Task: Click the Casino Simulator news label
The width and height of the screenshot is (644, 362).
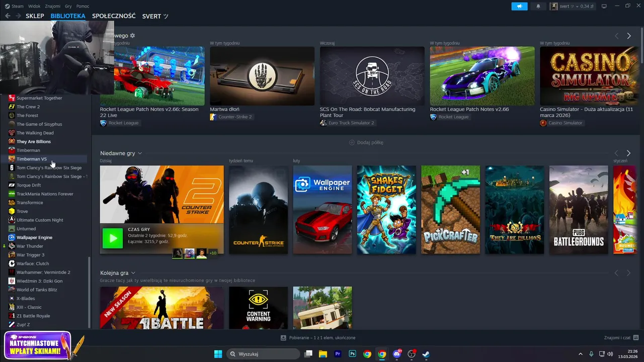Action: click(561, 123)
